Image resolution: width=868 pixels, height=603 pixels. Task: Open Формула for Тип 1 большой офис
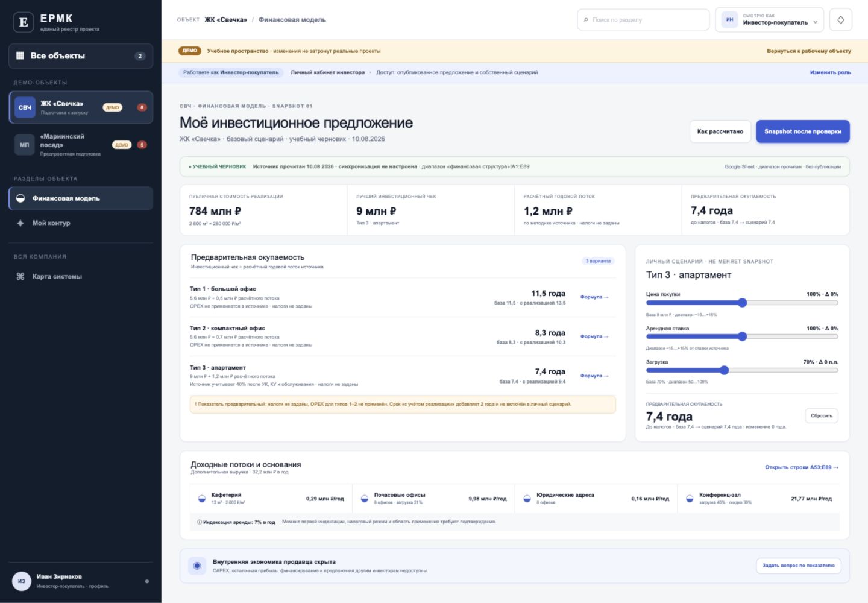pos(594,297)
